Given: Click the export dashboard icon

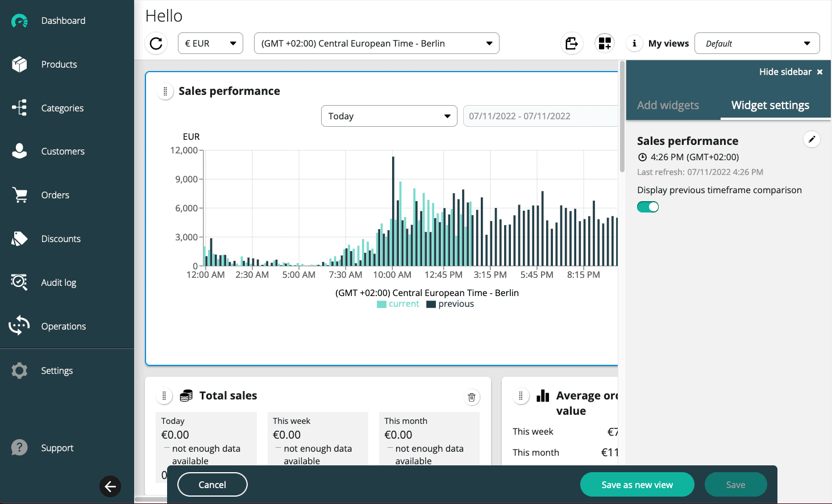Looking at the screenshot, I should pyautogui.click(x=571, y=43).
